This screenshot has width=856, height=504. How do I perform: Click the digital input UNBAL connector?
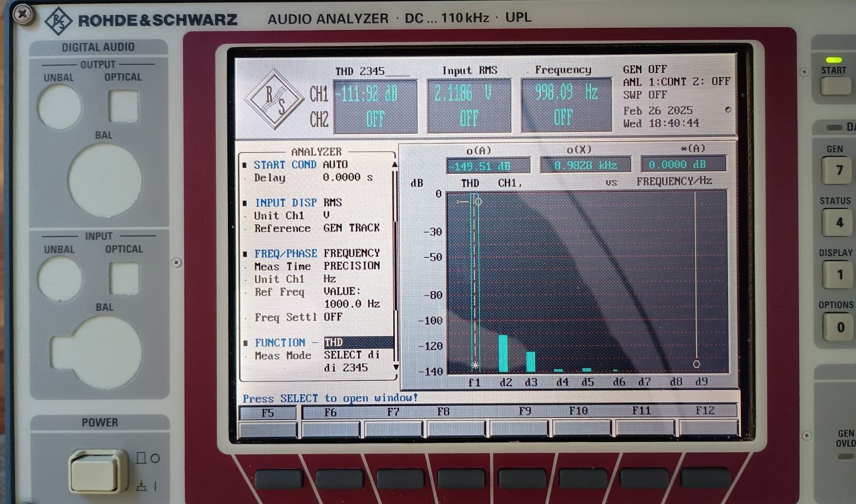[60, 279]
